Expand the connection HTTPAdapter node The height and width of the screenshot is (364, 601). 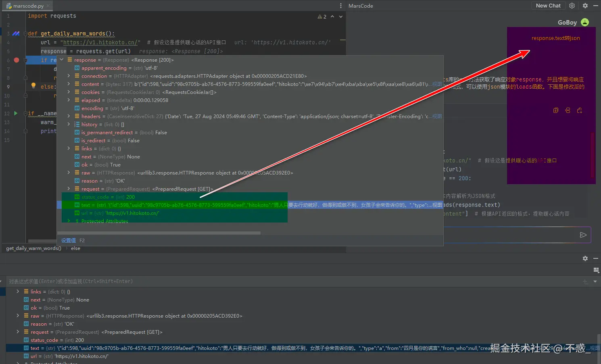coord(69,76)
